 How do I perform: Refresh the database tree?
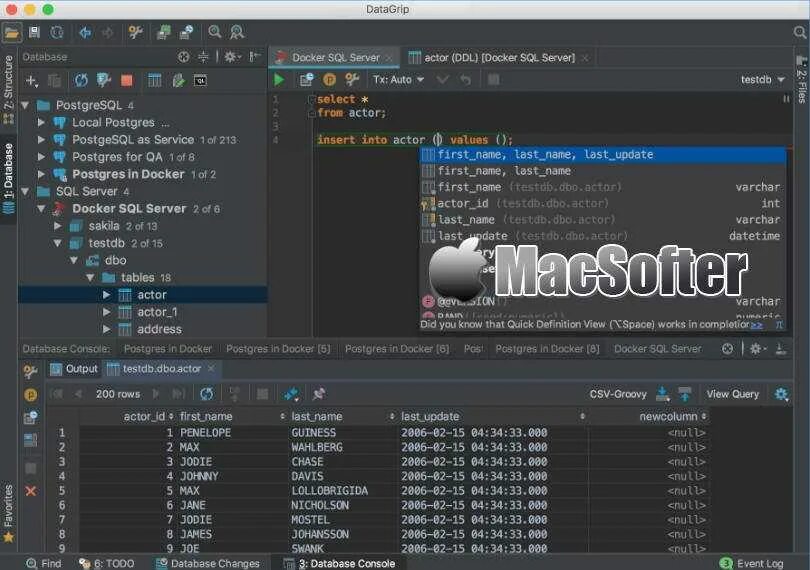[x=81, y=80]
